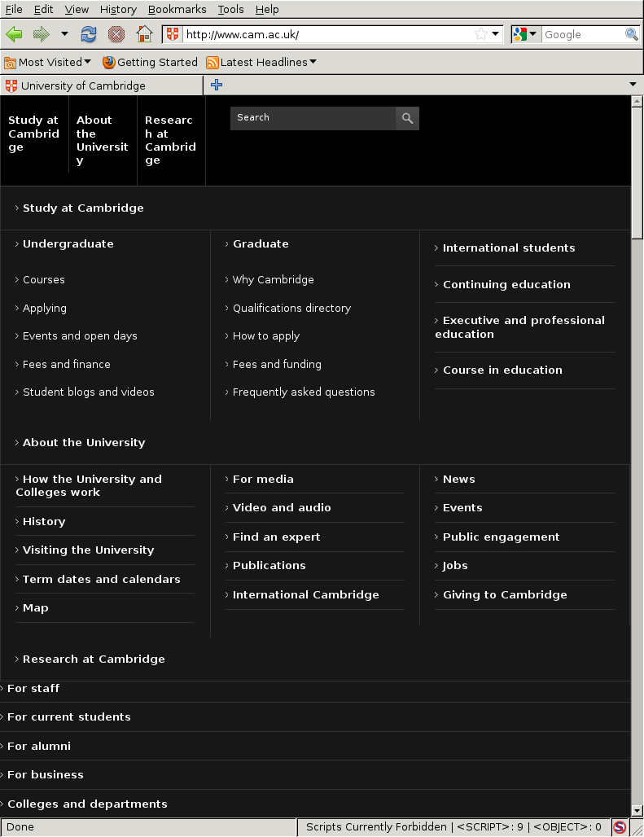Bookmark this page with the star icon

click(x=480, y=35)
